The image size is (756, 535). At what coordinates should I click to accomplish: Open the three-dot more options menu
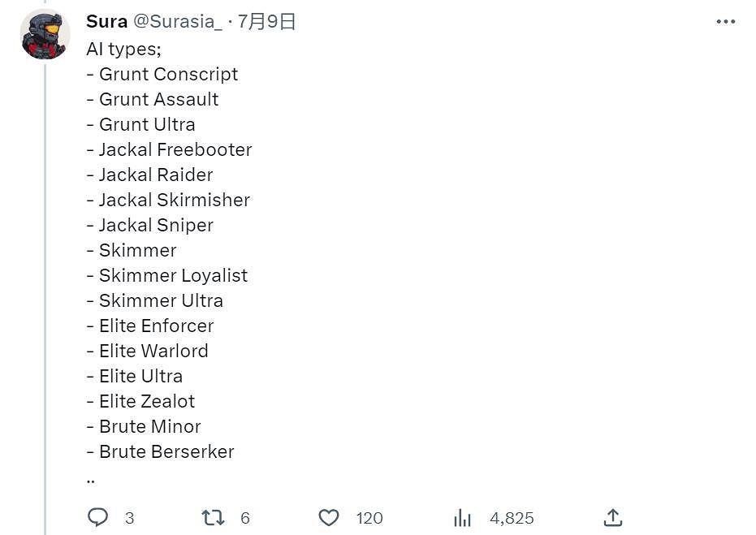[725, 22]
